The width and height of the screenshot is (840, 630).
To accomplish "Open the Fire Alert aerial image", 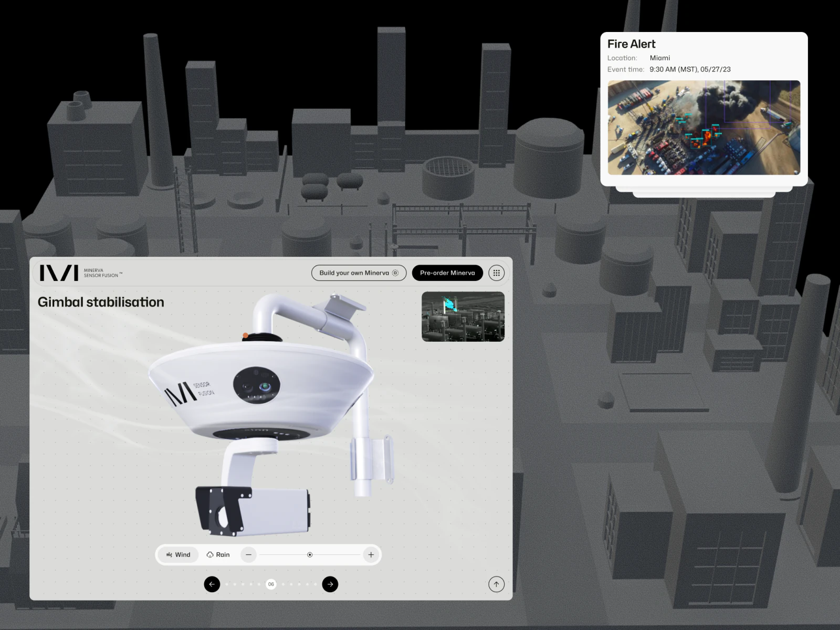I will (x=704, y=128).
